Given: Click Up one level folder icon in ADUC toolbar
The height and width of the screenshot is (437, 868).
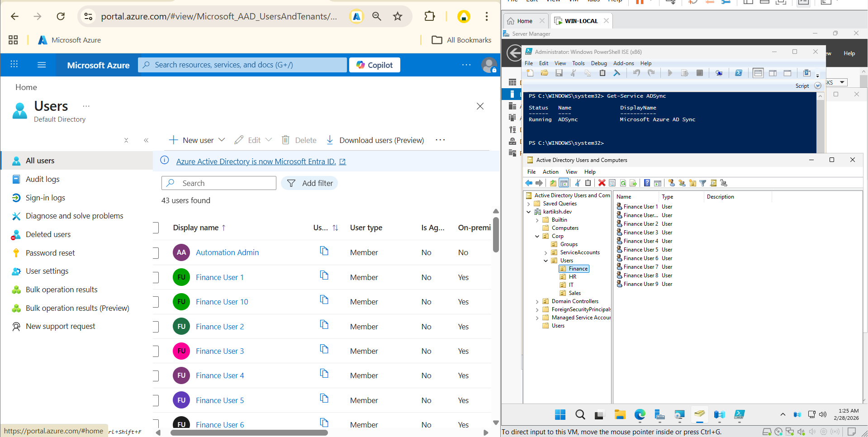Looking at the screenshot, I should point(553,183).
